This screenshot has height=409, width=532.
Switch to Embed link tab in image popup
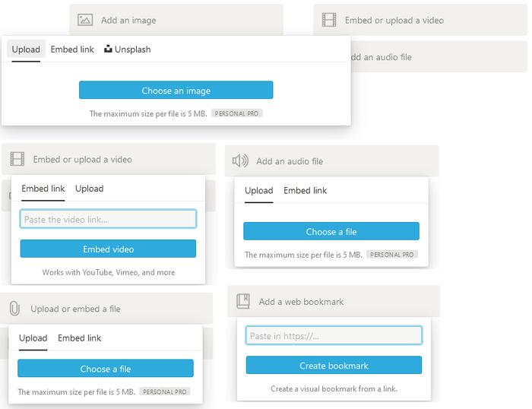point(72,49)
